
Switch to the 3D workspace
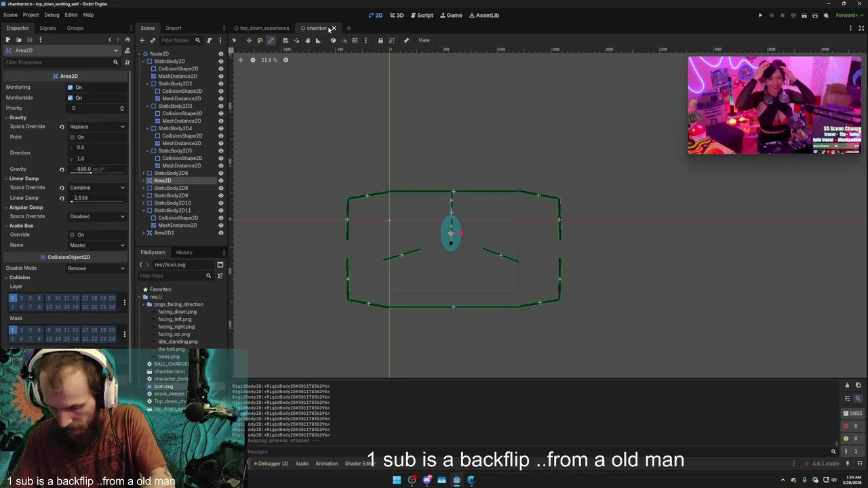coord(397,15)
